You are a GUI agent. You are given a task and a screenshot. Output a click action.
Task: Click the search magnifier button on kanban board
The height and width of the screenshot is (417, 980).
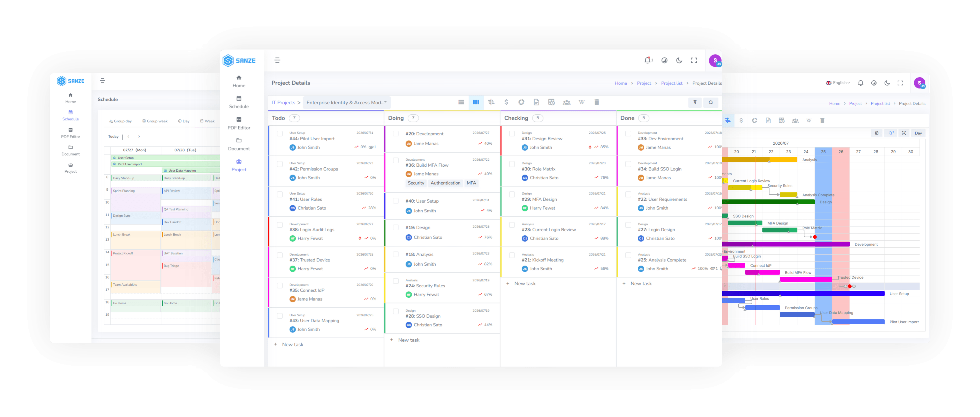[711, 102]
